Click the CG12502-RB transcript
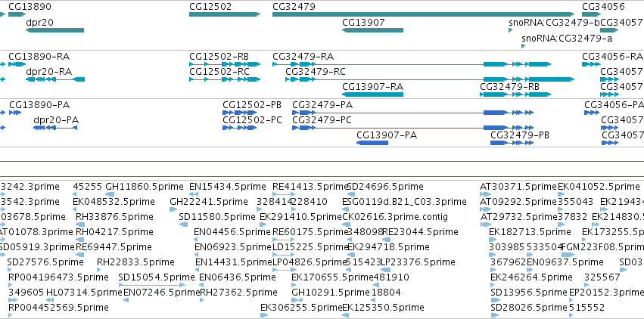Screen dimensions: 644x319 click(x=225, y=64)
